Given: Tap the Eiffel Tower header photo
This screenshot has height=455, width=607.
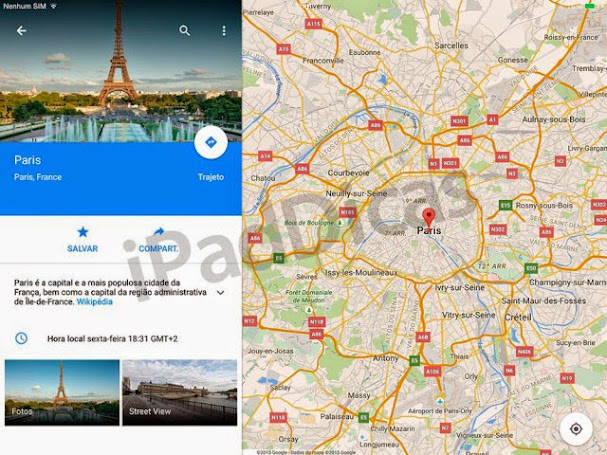Looking at the screenshot, I should (121, 71).
